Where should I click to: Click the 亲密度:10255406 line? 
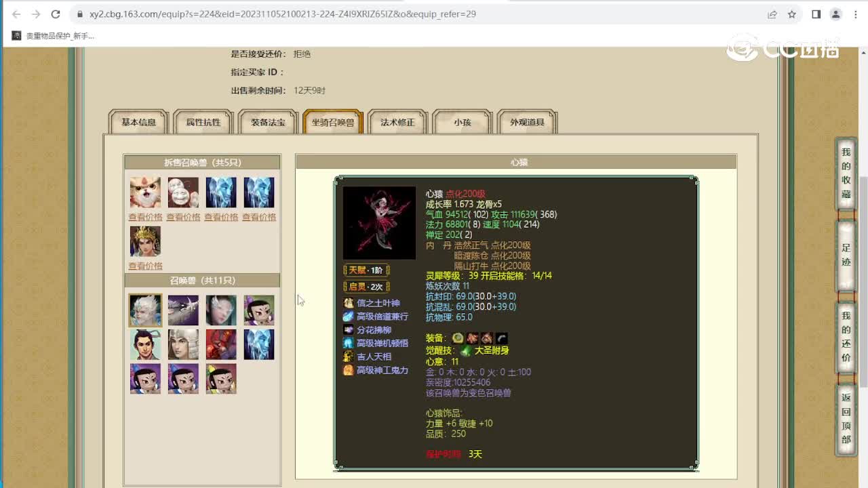coord(458,382)
